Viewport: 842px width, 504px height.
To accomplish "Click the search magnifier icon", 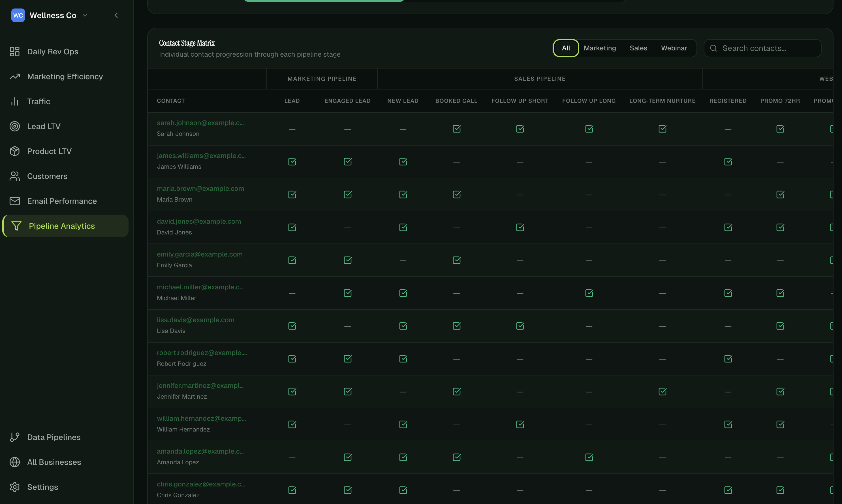I will coord(713,48).
